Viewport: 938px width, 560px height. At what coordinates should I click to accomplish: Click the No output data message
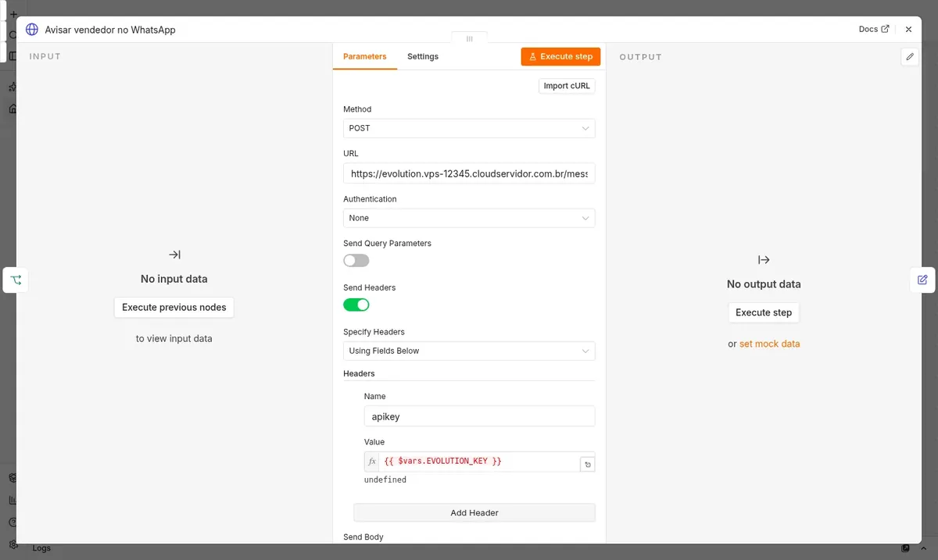coord(764,284)
